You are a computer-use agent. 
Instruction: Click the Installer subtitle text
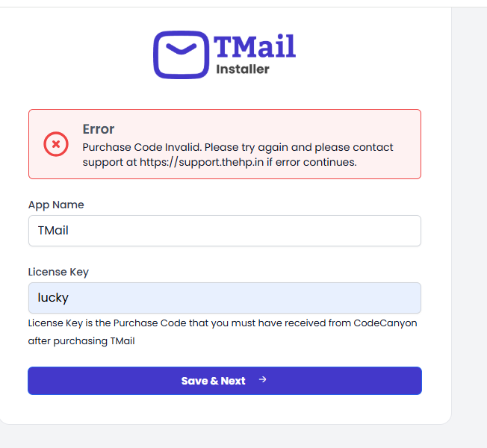pos(242,69)
